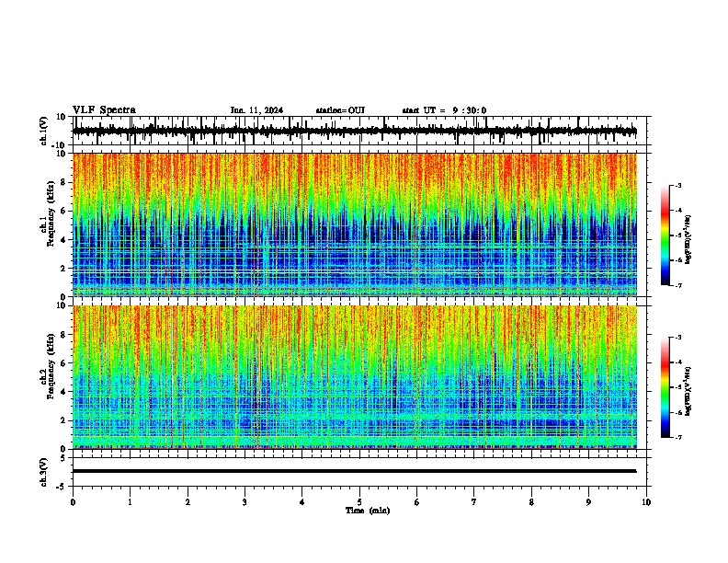This screenshot has height=563, width=728.
Task: Click time axis tick label "5"
Action: [x=359, y=502]
